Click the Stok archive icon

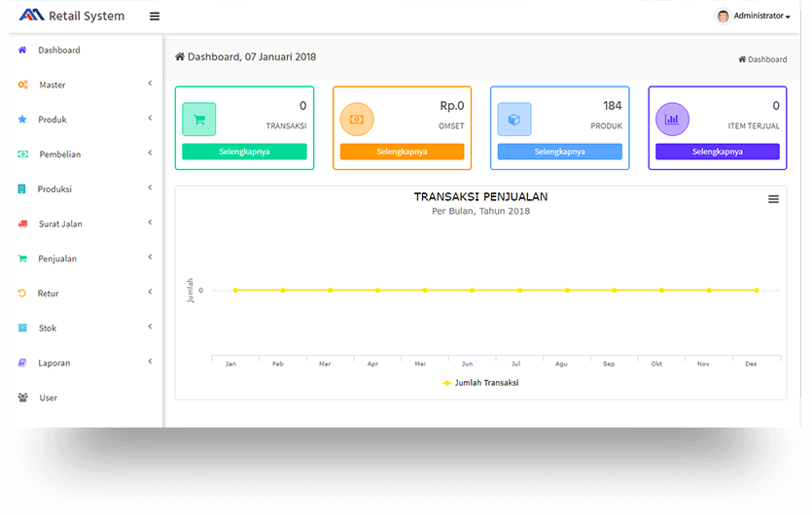[x=22, y=327]
